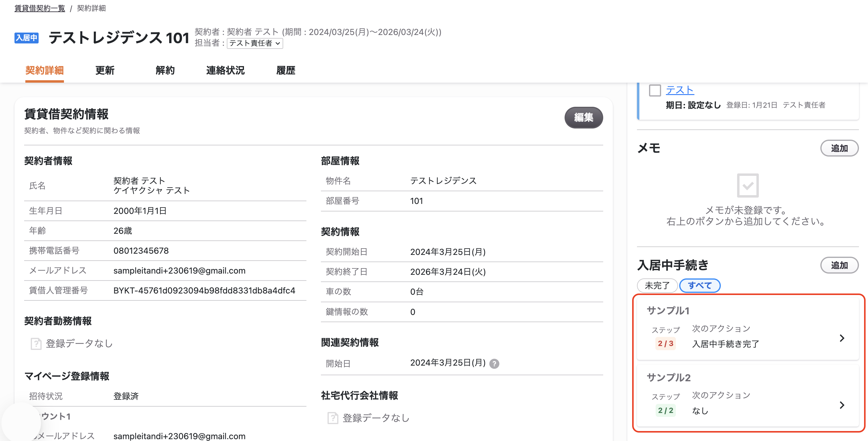Switch to the 更新 tab
This screenshot has width=868, height=441.
(105, 70)
